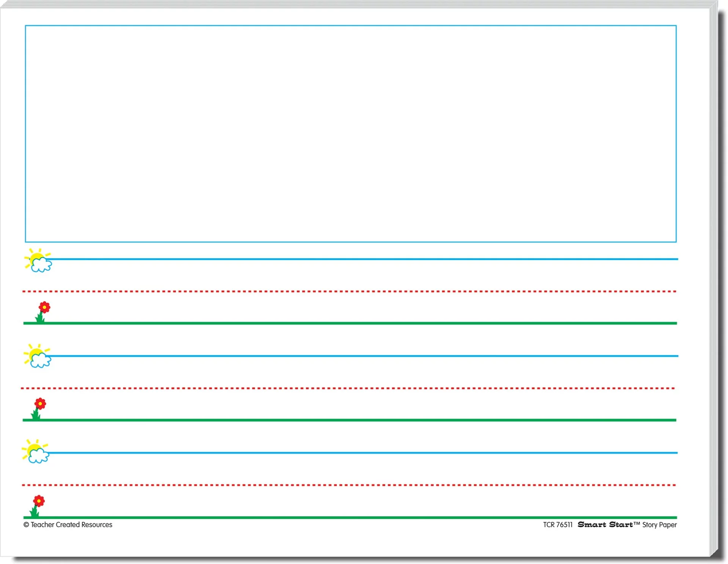Click the sun and cloud icon on the first writing line
This screenshot has height=564, width=728.
[x=38, y=261]
